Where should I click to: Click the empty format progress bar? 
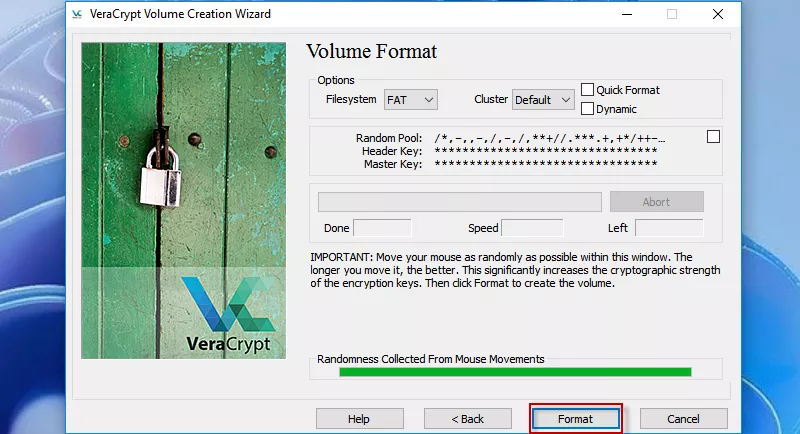[x=460, y=202]
